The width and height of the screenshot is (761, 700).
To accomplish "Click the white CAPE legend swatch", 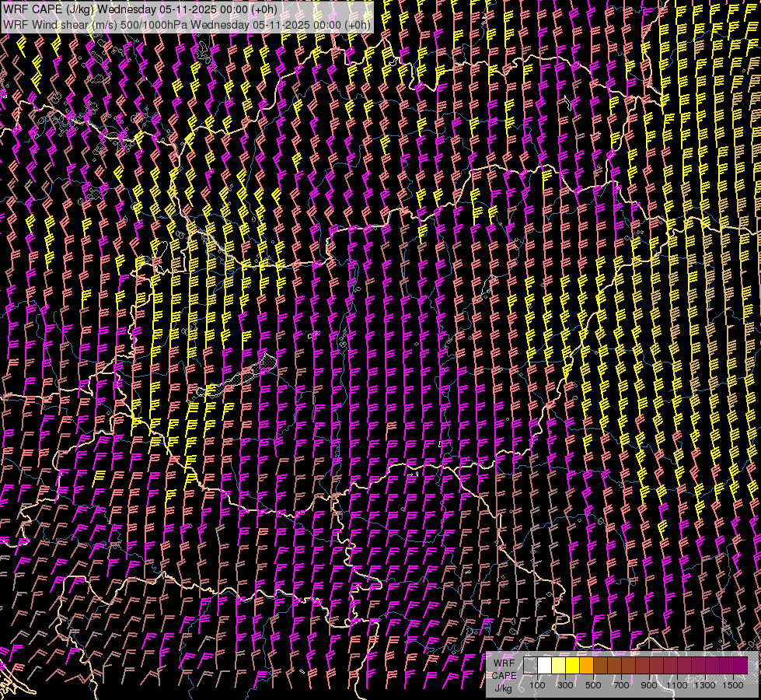I will [x=544, y=666].
